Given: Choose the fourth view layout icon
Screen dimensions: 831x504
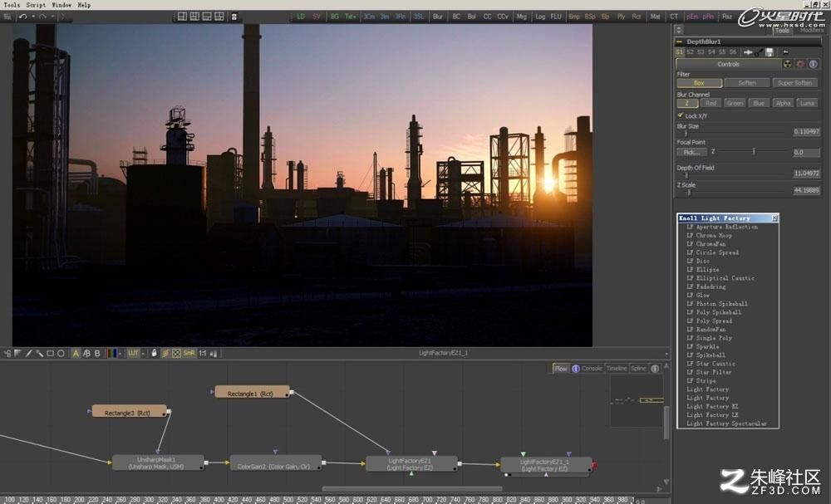Looking at the screenshot, I should 219,17.
